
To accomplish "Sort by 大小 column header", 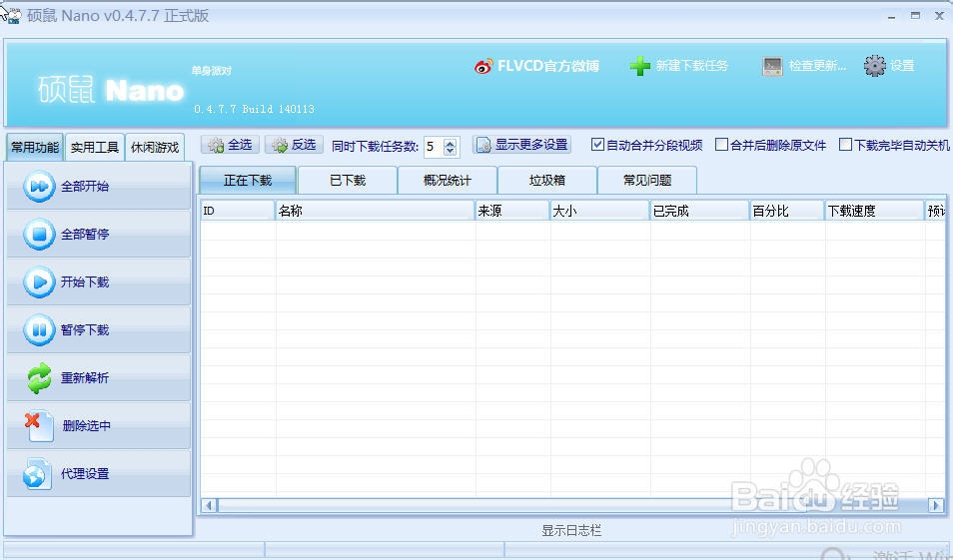I will click(x=600, y=211).
